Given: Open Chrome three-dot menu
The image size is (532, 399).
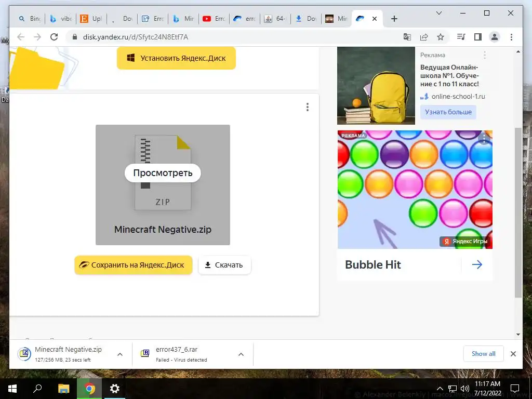Looking at the screenshot, I should [x=511, y=37].
